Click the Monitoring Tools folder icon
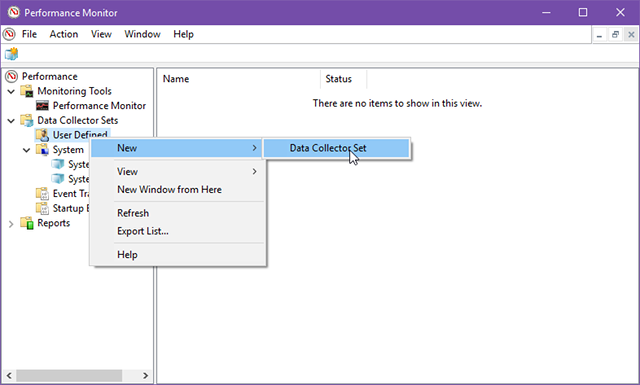Image resolution: width=640 pixels, height=385 pixels. tap(27, 91)
